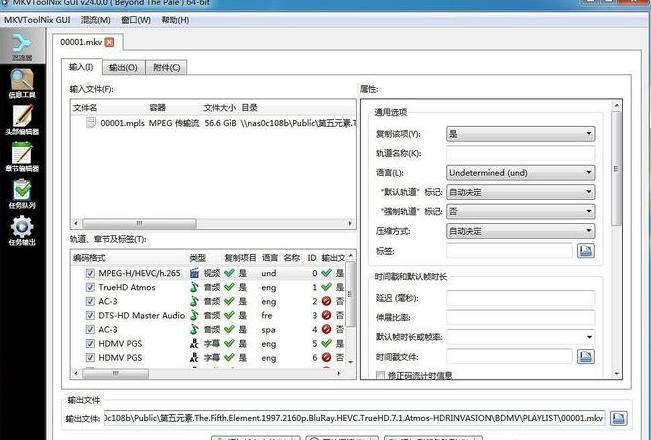Open the language Undetermined (und) dropdown
Image resolution: width=651 pixels, height=440 pixels.
(521, 173)
